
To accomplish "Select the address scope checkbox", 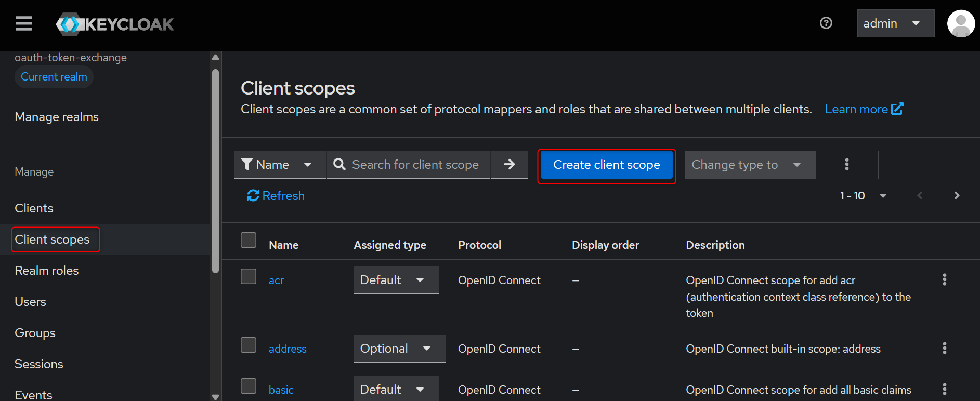I will pyautogui.click(x=249, y=345).
